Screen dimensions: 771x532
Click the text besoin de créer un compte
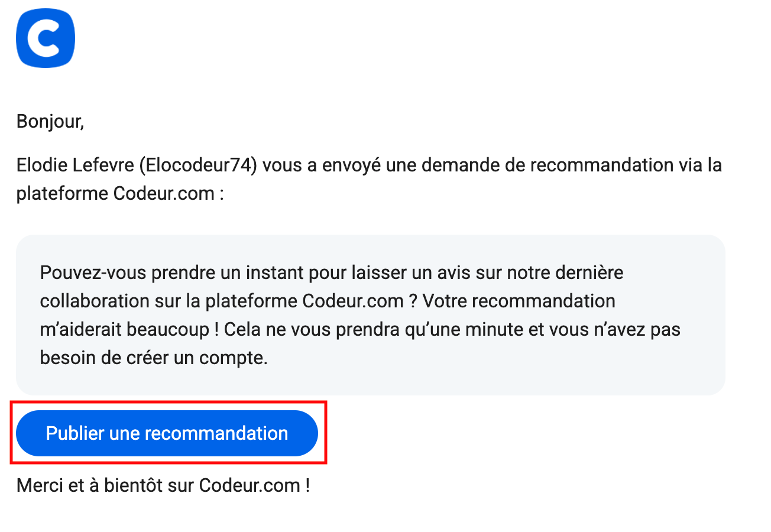click(154, 358)
